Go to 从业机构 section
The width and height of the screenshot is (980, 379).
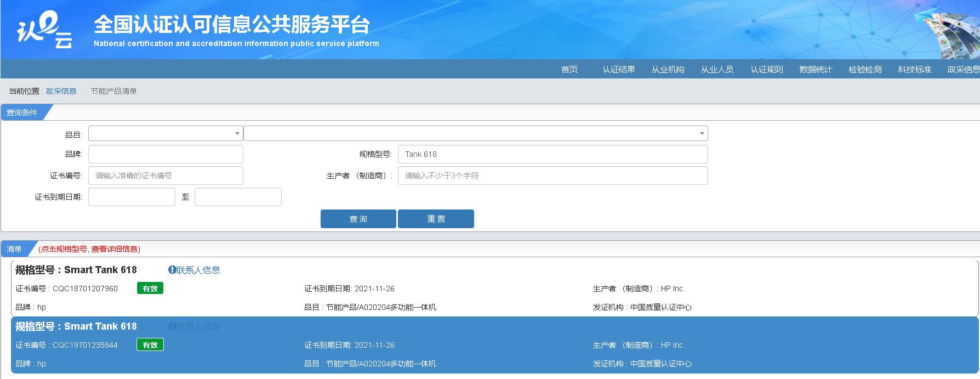[668, 70]
